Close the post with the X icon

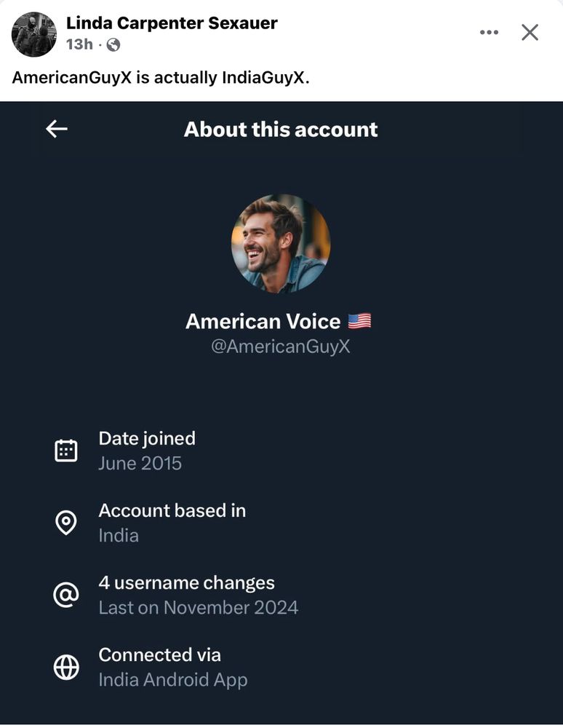pyautogui.click(x=530, y=33)
